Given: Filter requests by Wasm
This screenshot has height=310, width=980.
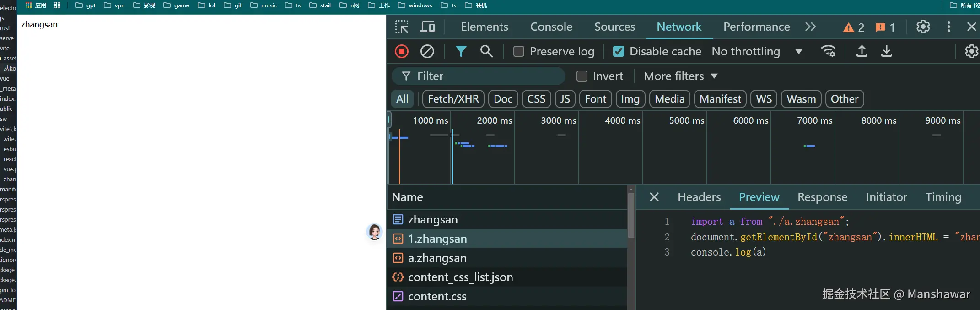Looking at the screenshot, I should coord(802,99).
